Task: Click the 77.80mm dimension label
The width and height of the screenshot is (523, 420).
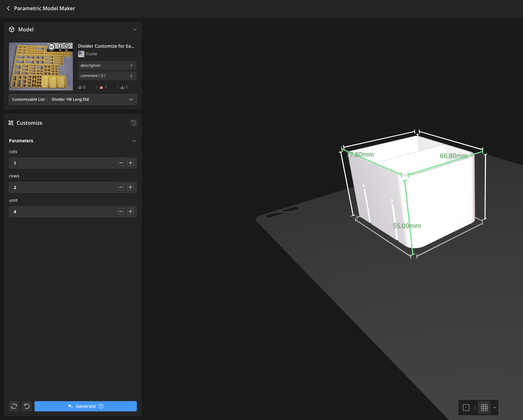Action: (x=360, y=155)
